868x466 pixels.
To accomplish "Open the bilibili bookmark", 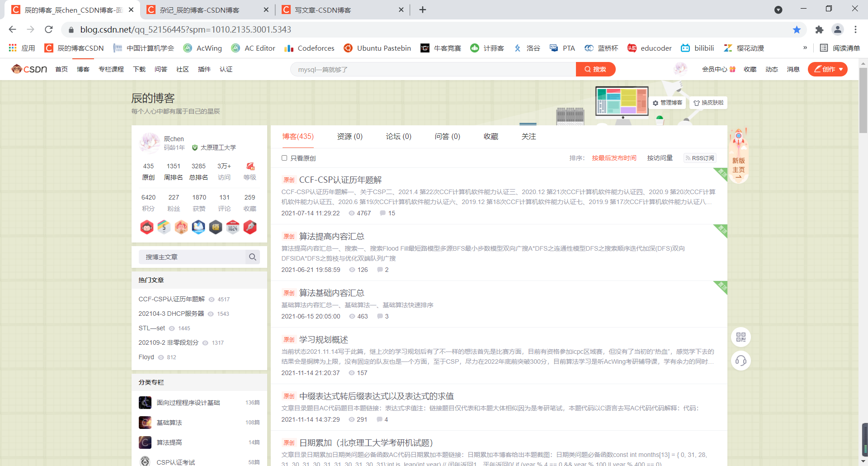I will pos(698,48).
